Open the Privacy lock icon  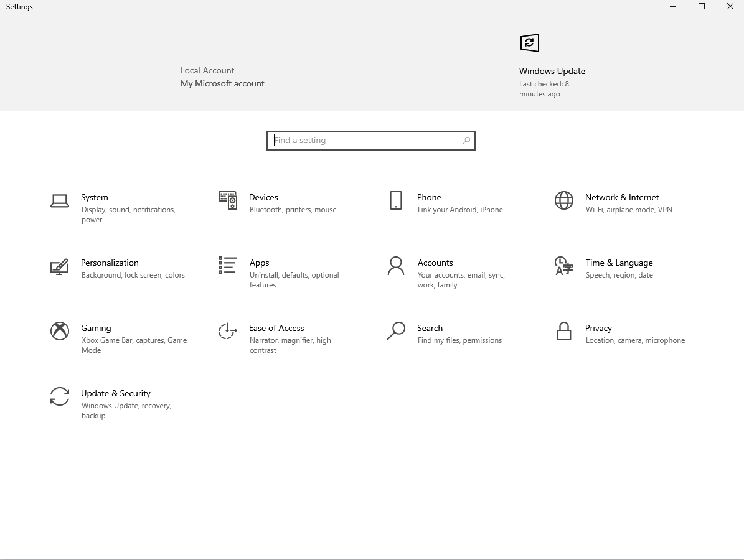(x=563, y=331)
